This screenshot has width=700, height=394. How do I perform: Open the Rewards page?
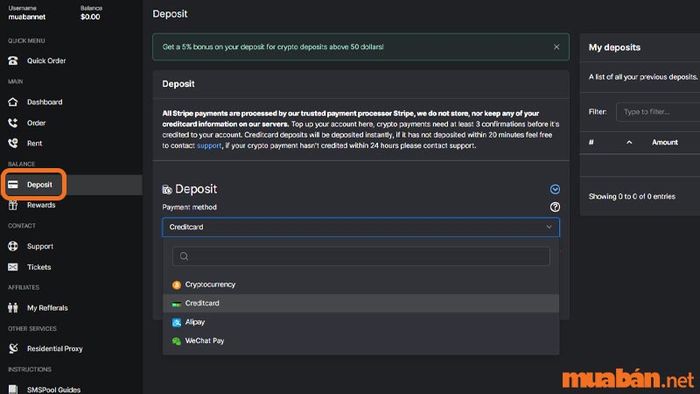click(41, 205)
